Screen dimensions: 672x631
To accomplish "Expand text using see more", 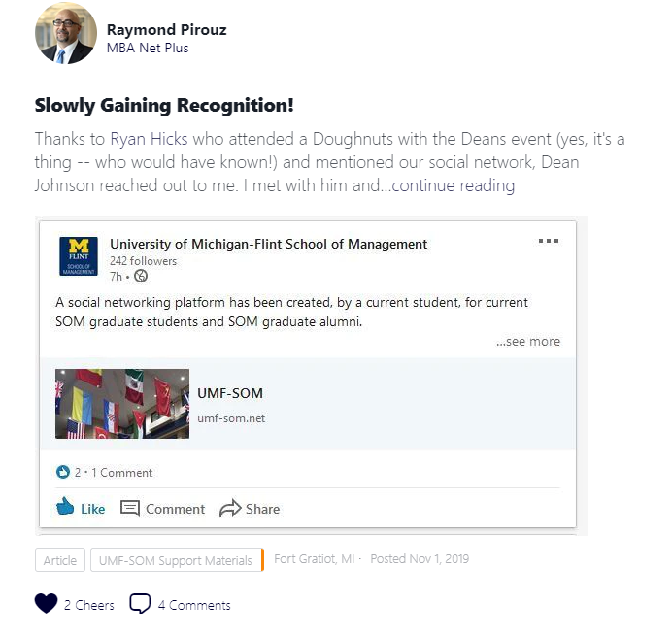I will coord(528,341).
